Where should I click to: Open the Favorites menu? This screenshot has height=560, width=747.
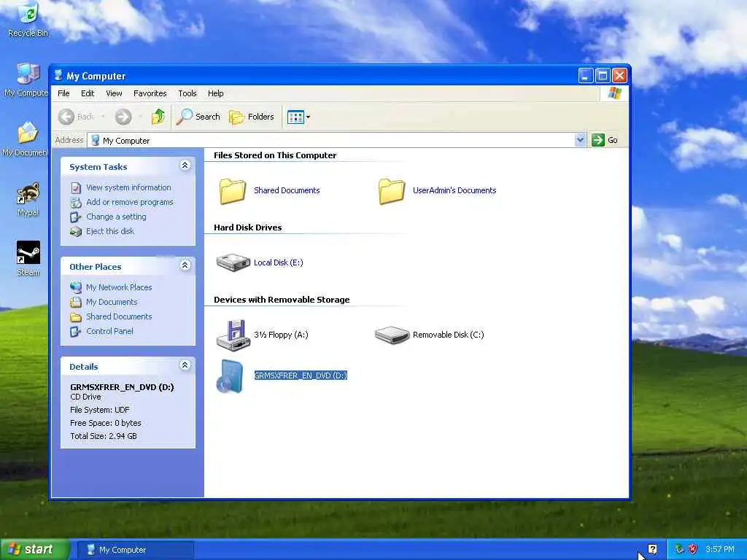pyautogui.click(x=150, y=93)
